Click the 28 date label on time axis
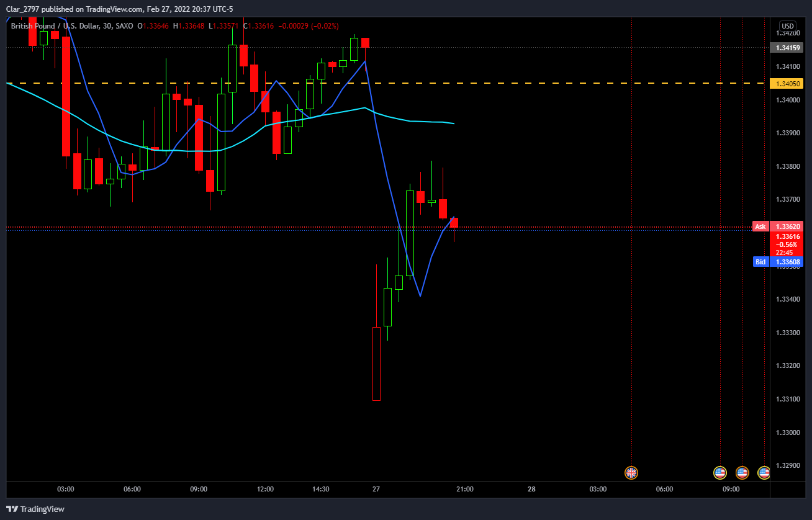 click(531, 489)
